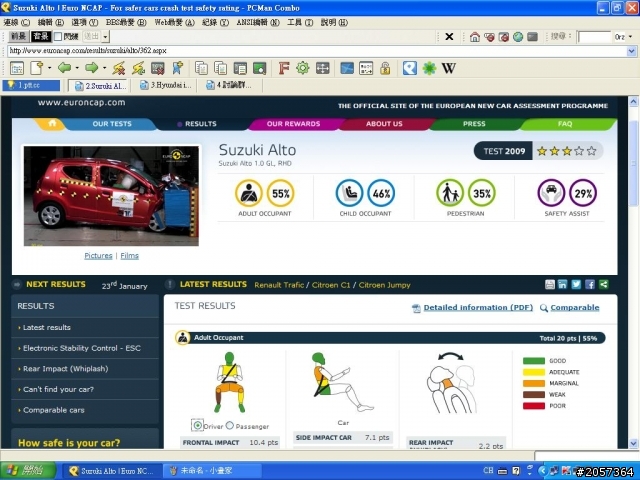
Task: Click the URL address bar field
Action: [317, 51]
